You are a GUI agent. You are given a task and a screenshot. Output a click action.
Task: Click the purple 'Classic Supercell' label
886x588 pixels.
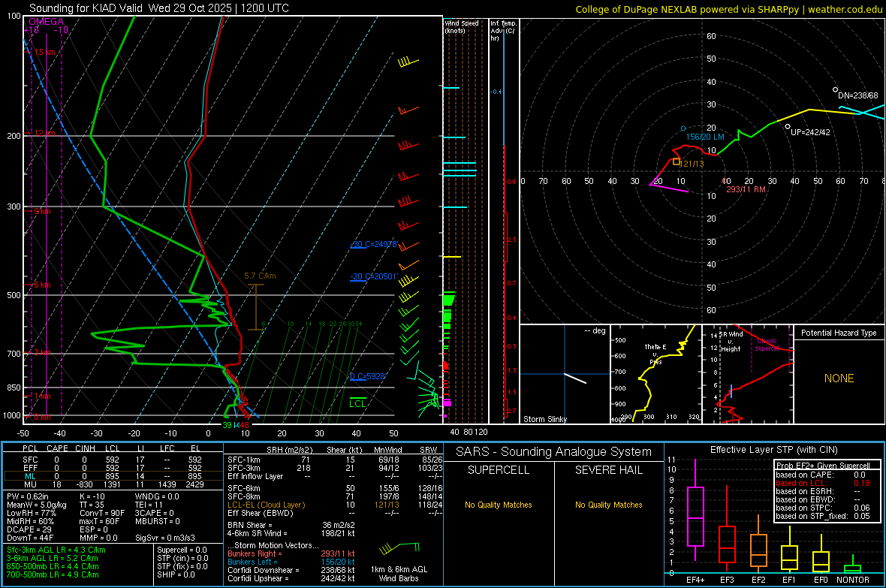pos(767,345)
